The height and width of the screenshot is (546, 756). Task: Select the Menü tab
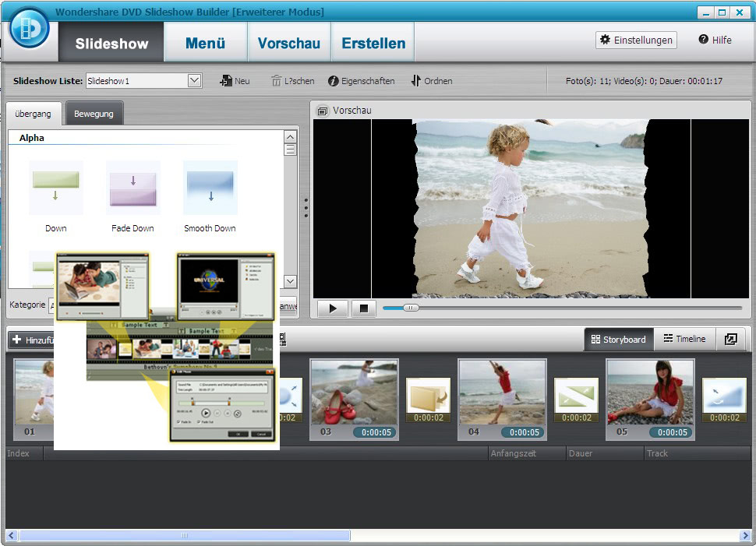[205, 43]
